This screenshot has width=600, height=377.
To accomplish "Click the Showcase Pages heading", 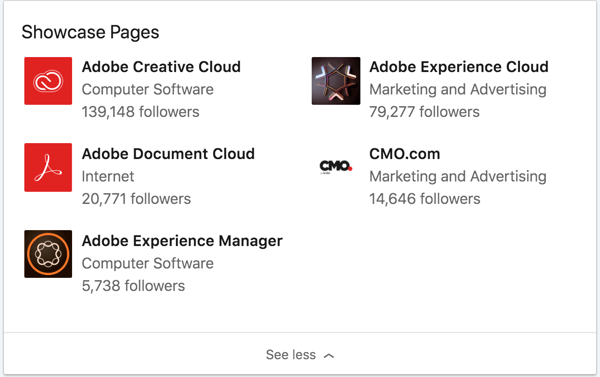I will 90,32.
